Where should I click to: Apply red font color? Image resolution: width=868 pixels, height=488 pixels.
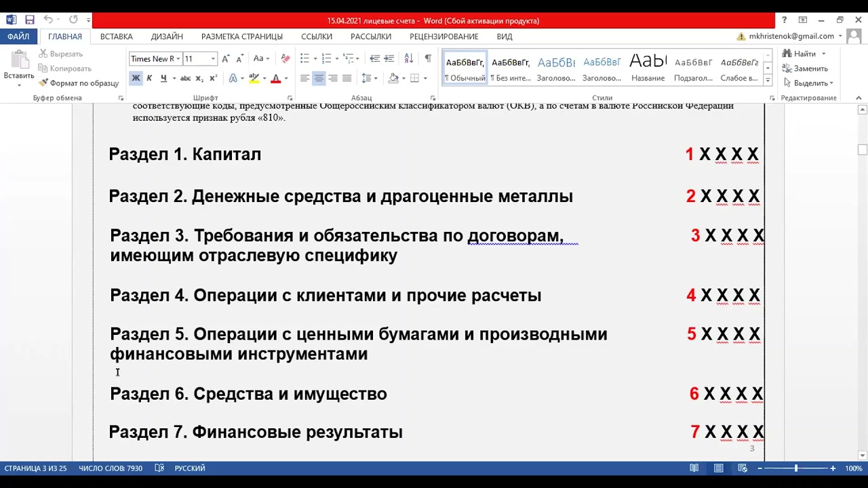[275, 79]
